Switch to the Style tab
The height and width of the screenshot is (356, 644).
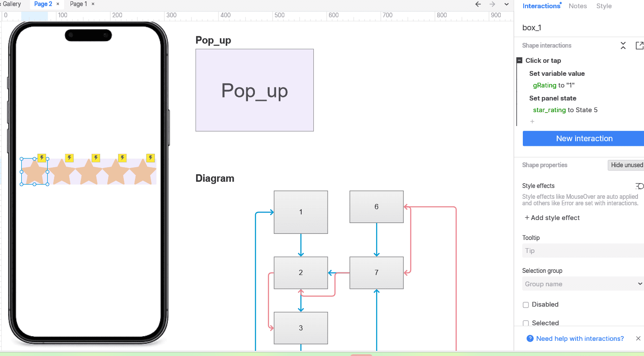(x=604, y=6)
